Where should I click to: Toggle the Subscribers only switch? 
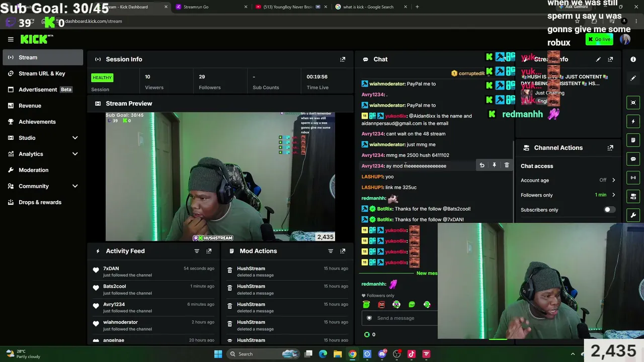[609, 210]
